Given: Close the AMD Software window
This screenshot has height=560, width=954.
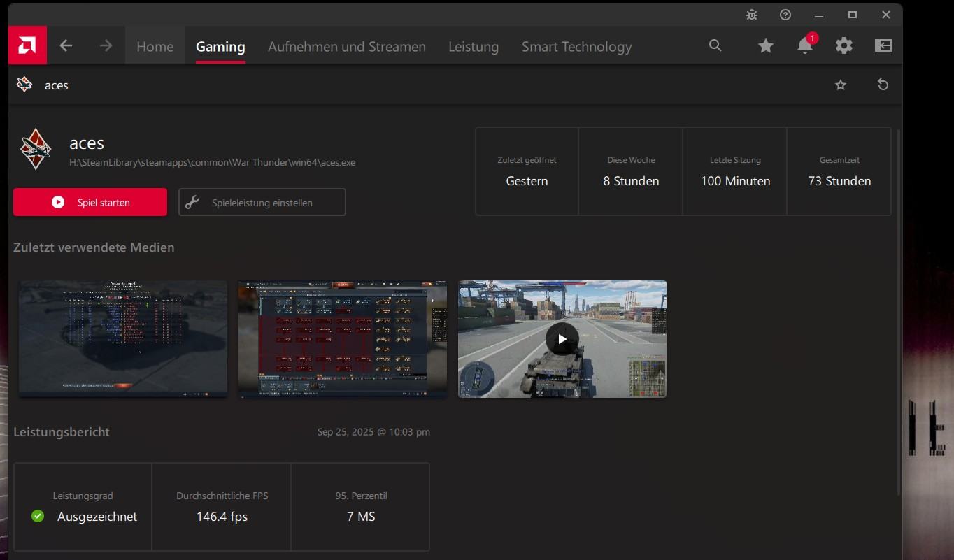Looking at the screenshot, I should click(x=886, y=15).
